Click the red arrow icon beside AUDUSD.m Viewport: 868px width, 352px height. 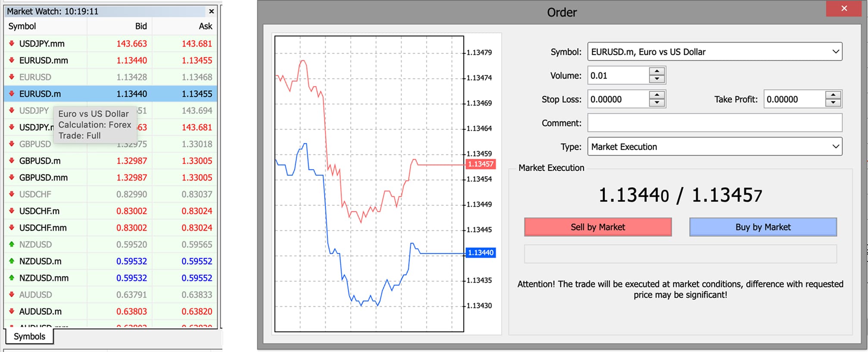point(12,311)
